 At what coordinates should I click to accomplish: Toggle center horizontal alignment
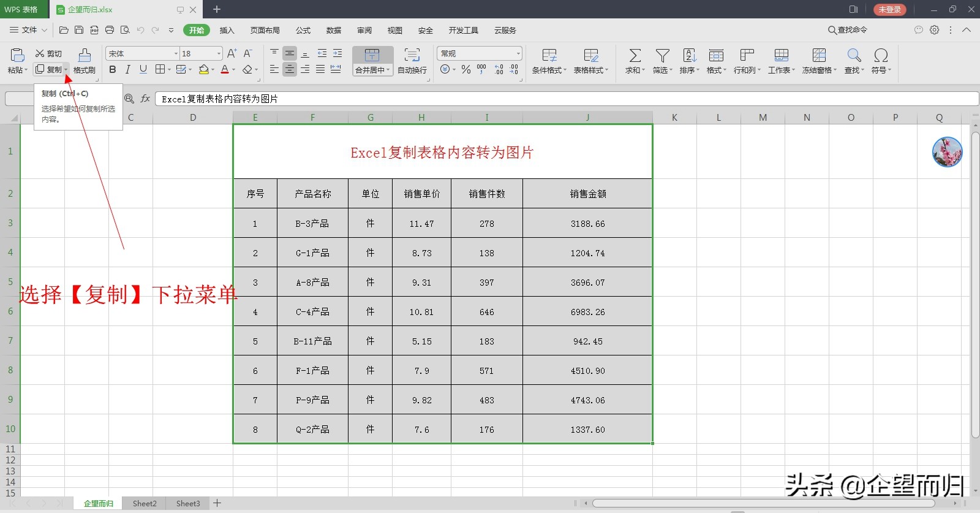(290, 69)
